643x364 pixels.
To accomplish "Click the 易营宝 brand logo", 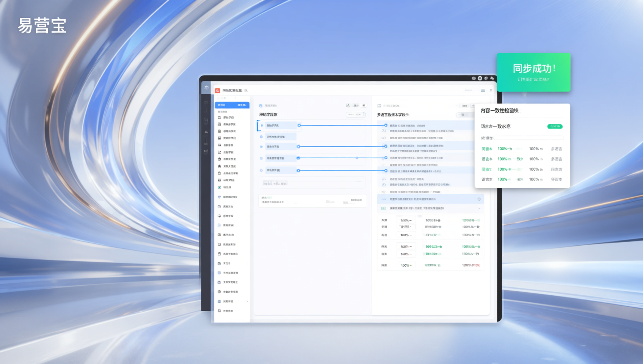I will pyautogui.click(x=42, y=26).
